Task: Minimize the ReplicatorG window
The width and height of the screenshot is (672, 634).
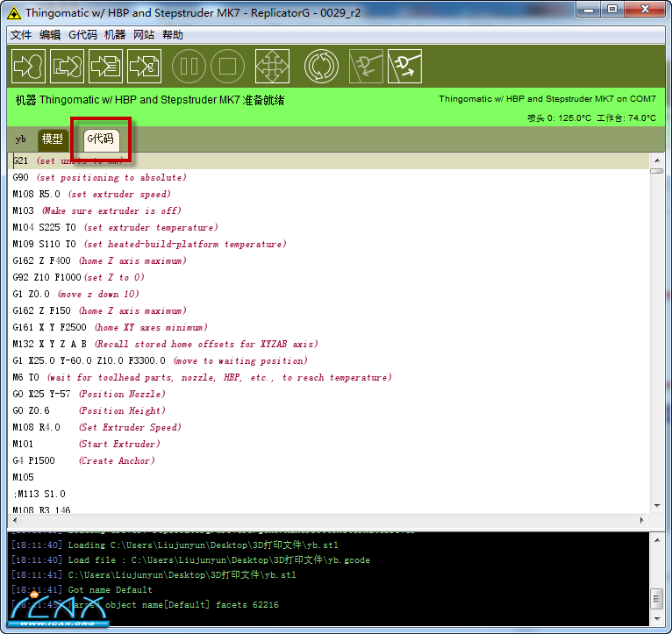Action: point(589,10)
